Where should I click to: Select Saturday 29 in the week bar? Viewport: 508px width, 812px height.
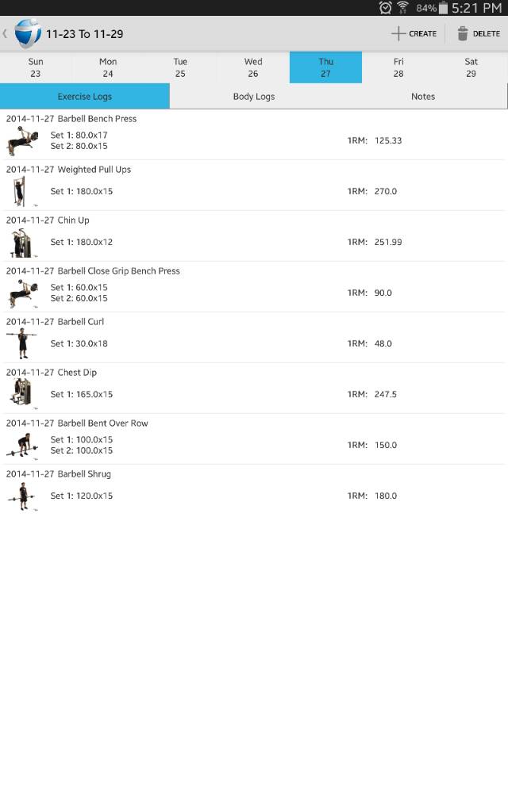click(471, 67)
